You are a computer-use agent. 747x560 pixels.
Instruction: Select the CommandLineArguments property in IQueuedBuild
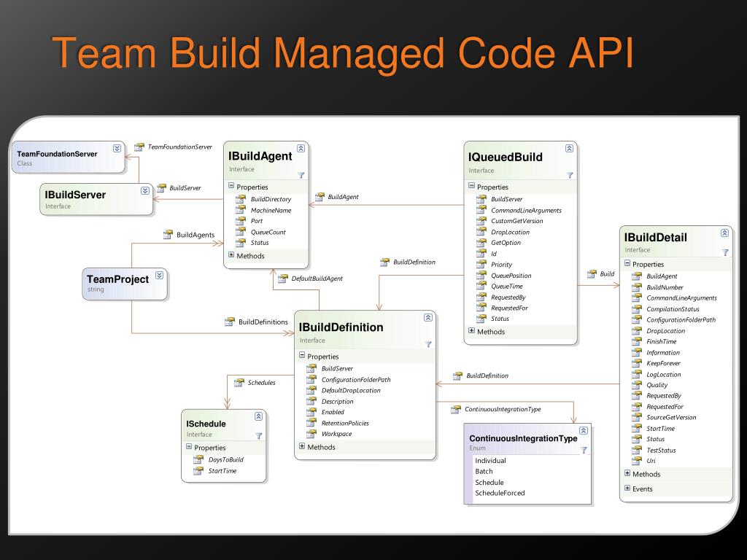(x=526, y=210)
